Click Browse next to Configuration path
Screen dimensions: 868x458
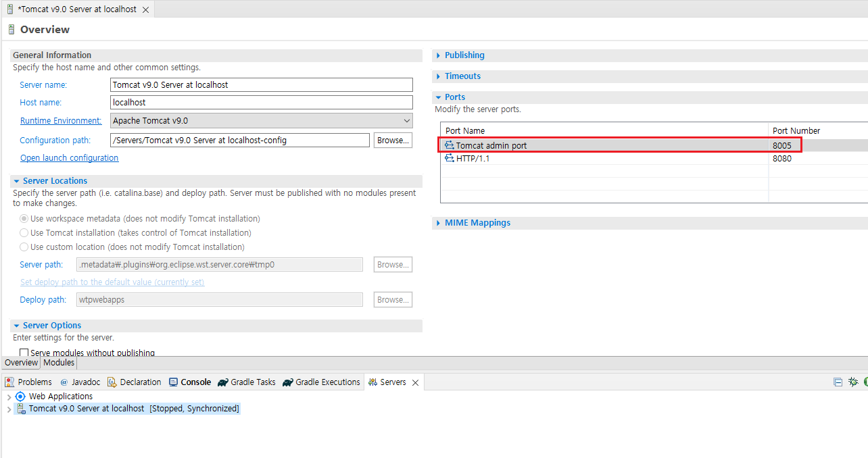coord(393,141)
